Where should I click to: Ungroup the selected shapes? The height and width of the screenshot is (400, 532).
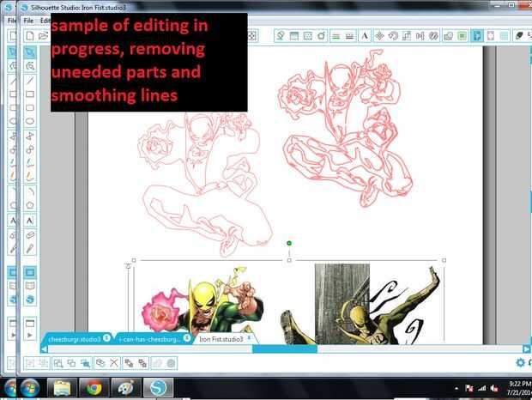point(43,363)
